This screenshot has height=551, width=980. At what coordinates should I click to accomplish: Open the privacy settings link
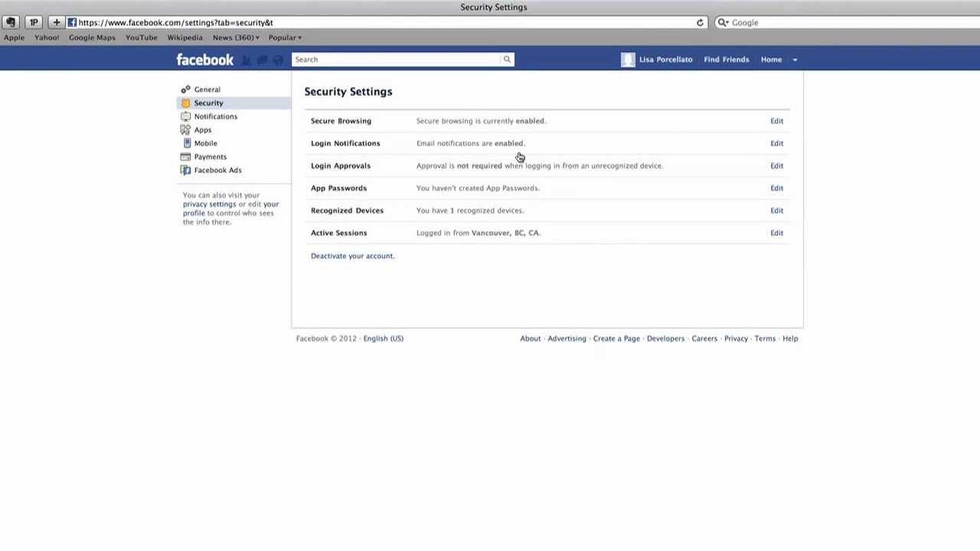(x=209, y=204)
